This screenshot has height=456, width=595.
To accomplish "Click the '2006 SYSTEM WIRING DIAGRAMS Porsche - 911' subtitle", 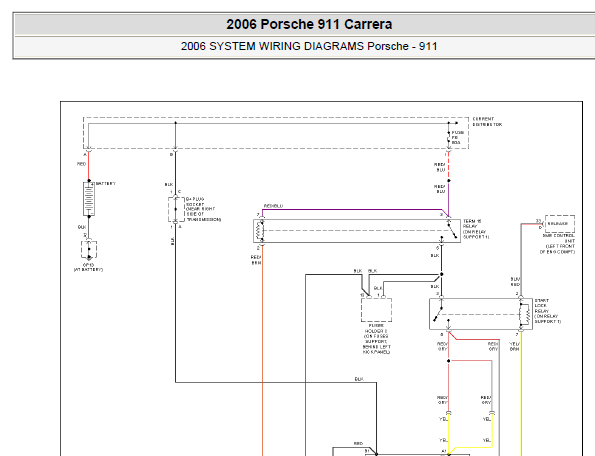I will (x=309, y=46).
